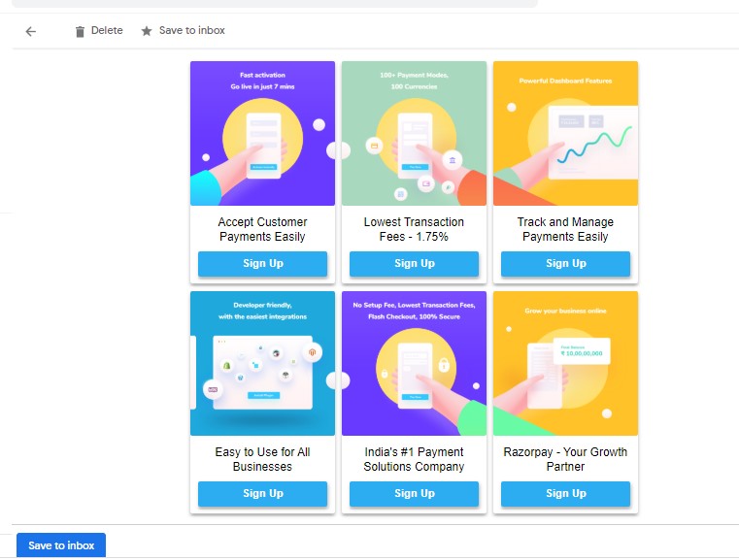The image size is (739, 560).
Task: Sign Up under Accept Customer Payments Easily
Action: coord(262,263)
